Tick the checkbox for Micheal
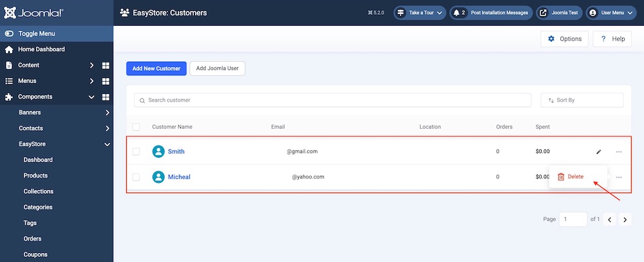644x262 pixels. pyautogui.click(x=136, y=177)
